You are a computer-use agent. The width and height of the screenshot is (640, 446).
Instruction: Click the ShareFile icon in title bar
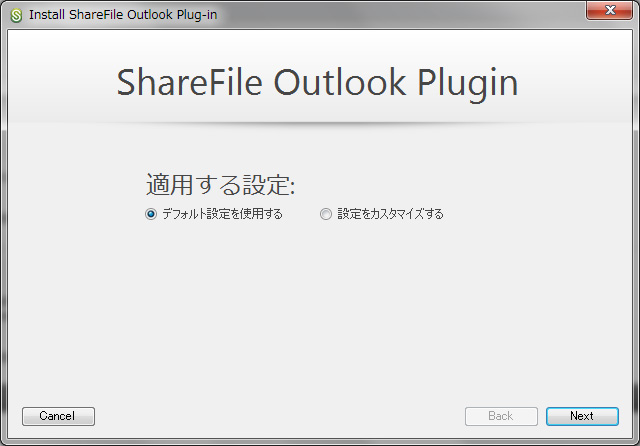coord(16,15)
